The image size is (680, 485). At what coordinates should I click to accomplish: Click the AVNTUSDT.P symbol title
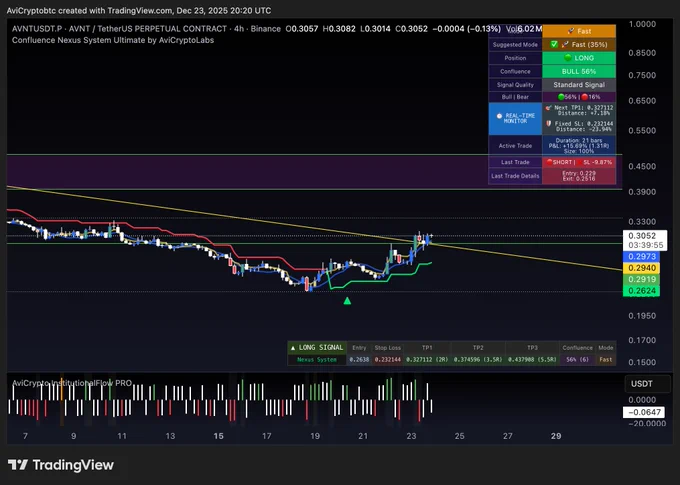[37, 29]
